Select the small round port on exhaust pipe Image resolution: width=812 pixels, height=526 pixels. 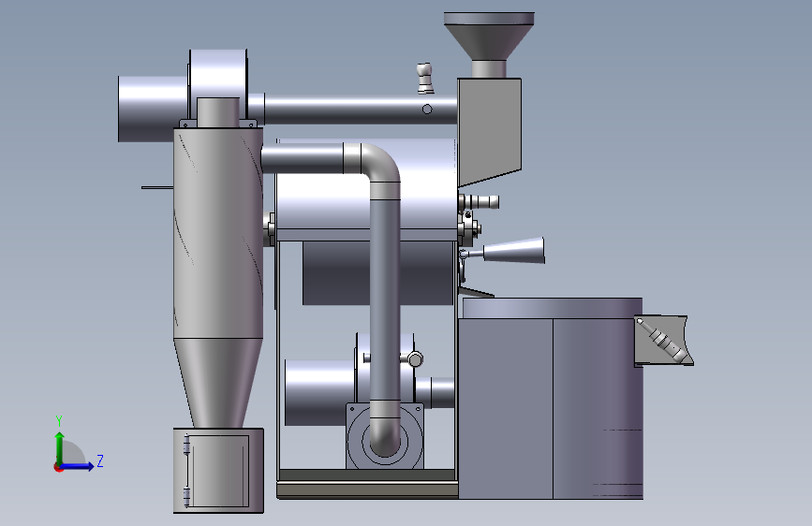pos(427,110)
